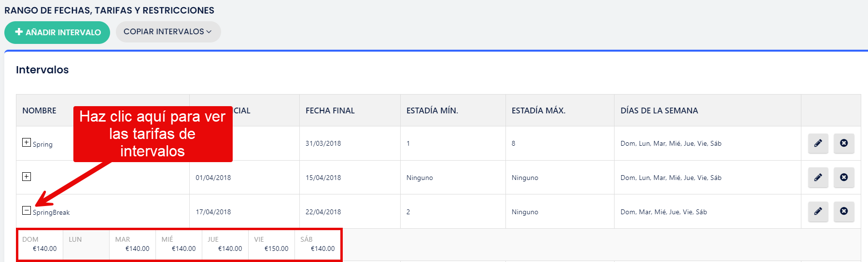
Task: Select the Sunday €140.00 rate cell
Action: [x=40, y=245]
